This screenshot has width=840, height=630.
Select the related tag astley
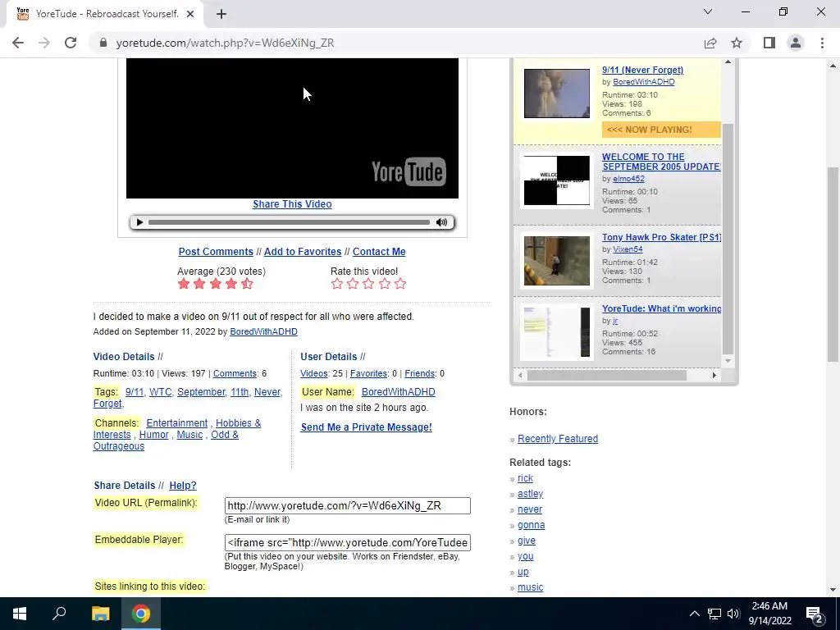coord(531,494)
